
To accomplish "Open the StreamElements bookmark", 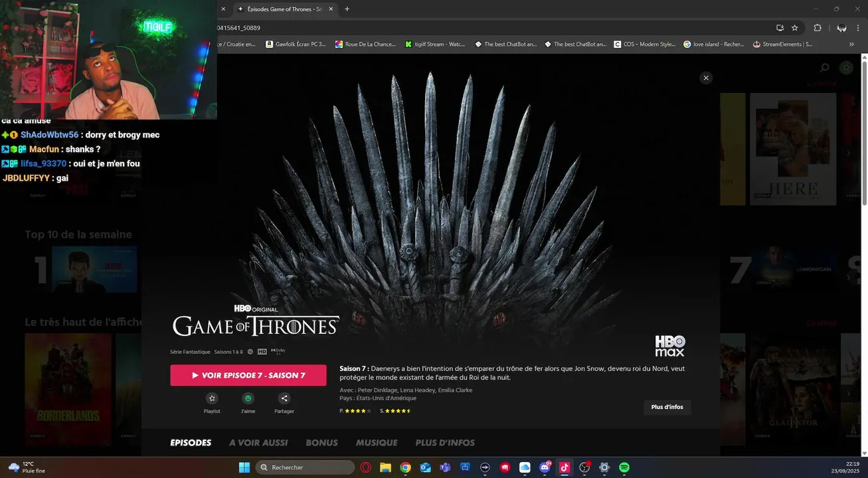I will coord(782,44).
